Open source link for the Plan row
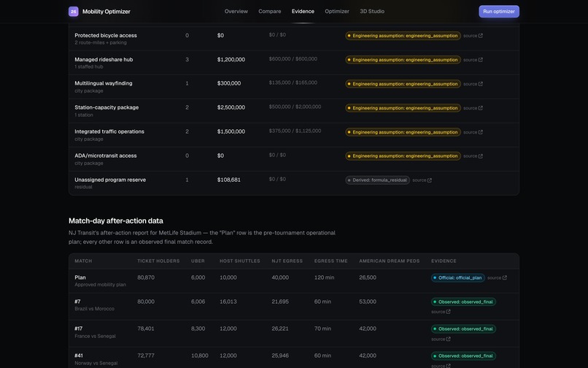The width and height of the screenshot is (588, 368). [x=497, y=278]
